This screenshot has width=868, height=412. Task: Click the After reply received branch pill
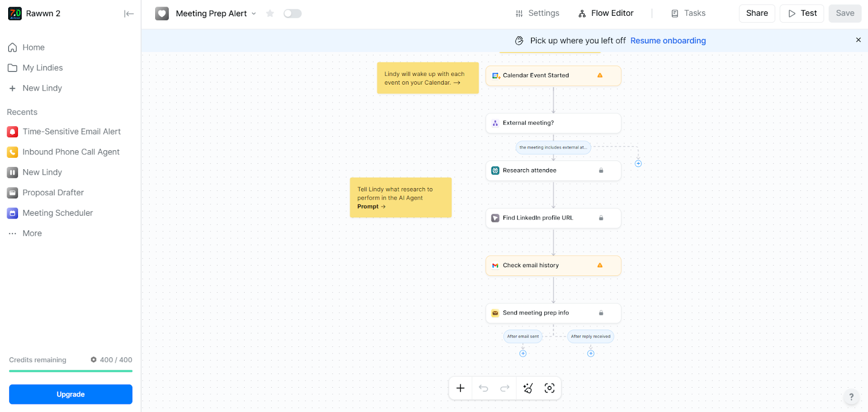[x=590, y=337]
